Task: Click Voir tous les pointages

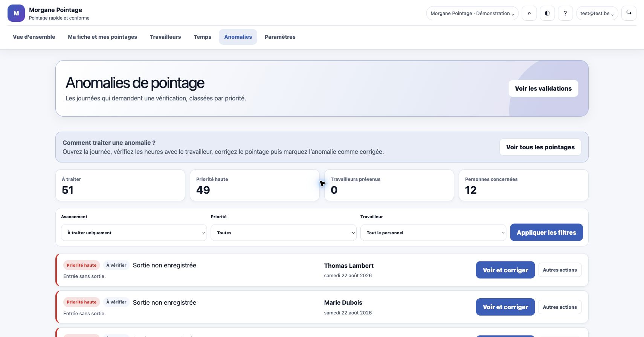Action: coord(540,147)
